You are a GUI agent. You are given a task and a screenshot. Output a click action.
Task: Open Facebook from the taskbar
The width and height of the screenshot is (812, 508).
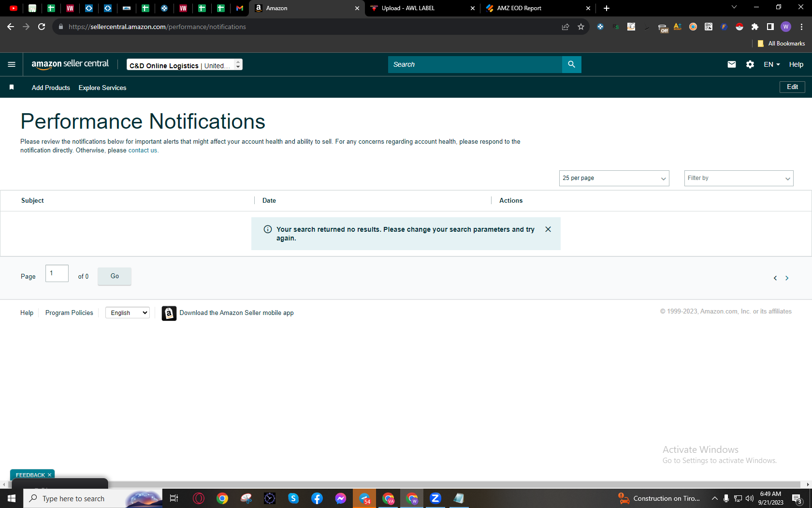click(x=317, y=498)
